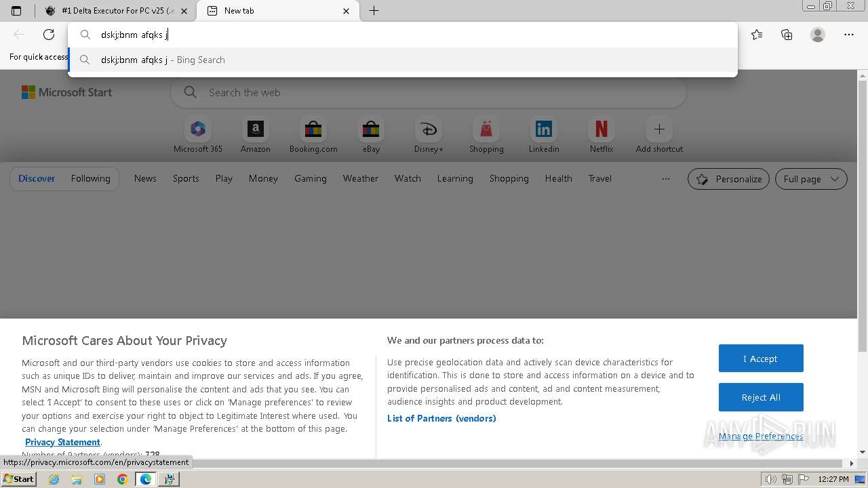Open the Shopping category in feed menu

point(509,178)
